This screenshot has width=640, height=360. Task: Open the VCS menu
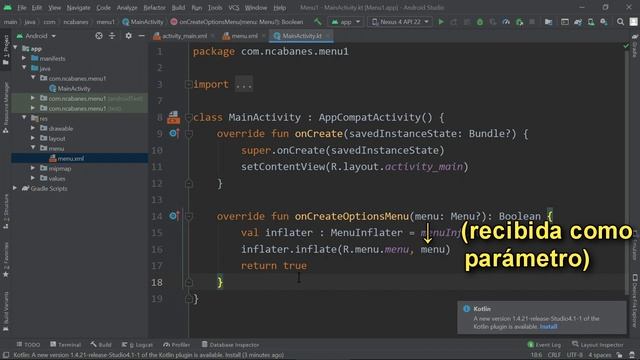234,7
